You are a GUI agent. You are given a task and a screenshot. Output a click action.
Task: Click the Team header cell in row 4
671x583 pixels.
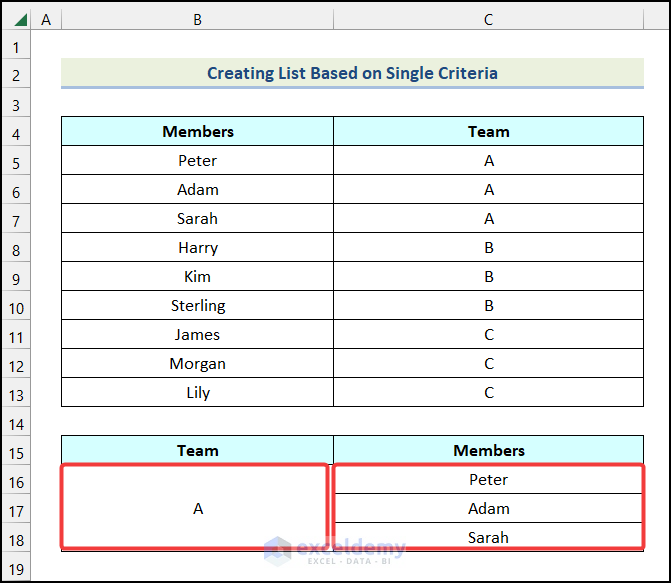click(x=488, y=132)
